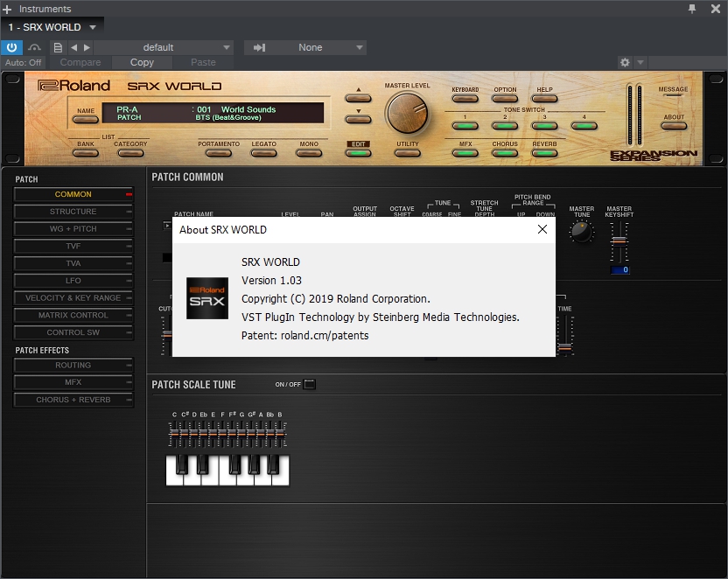Click the patch name display World Sounds
Image resolution: width=728 pixels, height=579 pixels.
[x=248, y=109]
